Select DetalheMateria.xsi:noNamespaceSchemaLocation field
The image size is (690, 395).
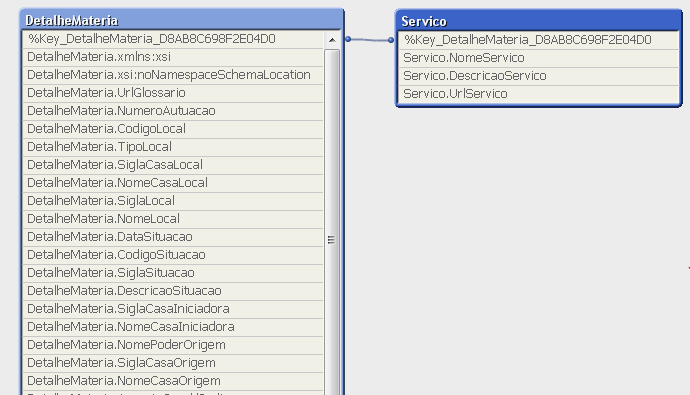coord(173,75)
